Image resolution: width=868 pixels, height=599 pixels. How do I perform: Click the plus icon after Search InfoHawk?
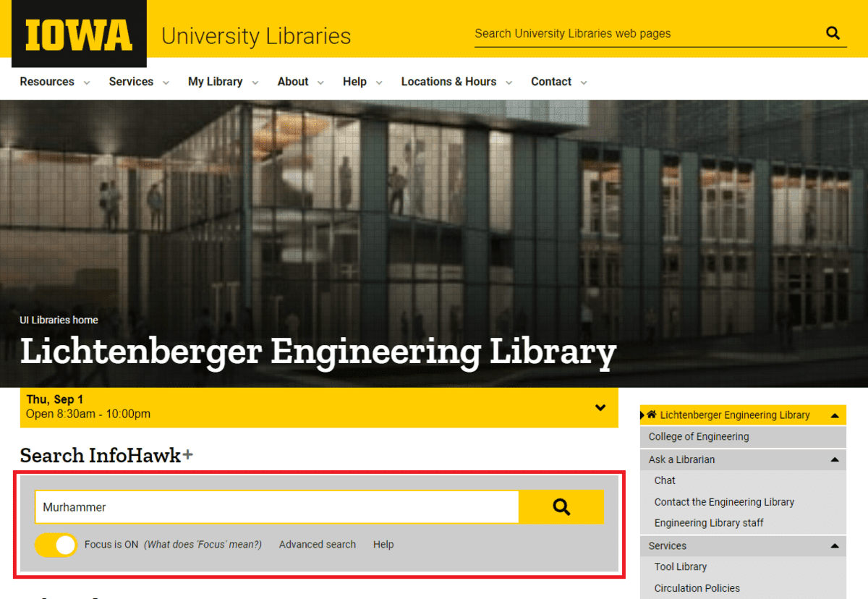[188, 455]
